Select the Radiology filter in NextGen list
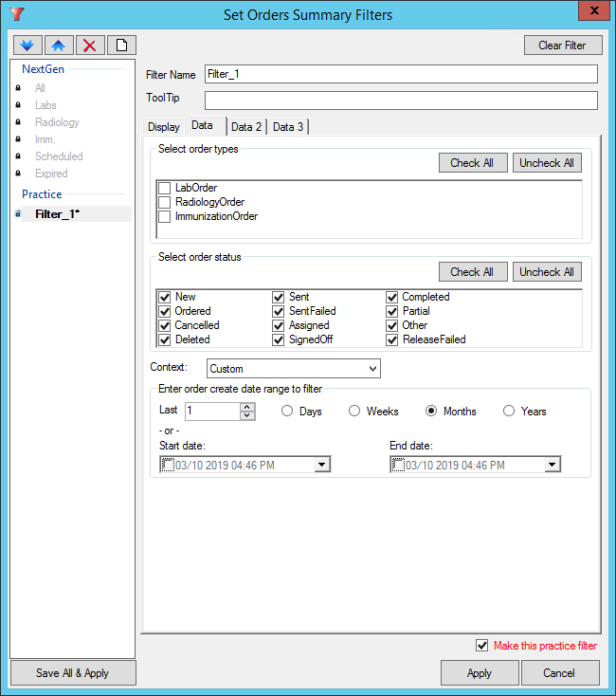The width and height of the screenshot is (616, 696). 57,122
